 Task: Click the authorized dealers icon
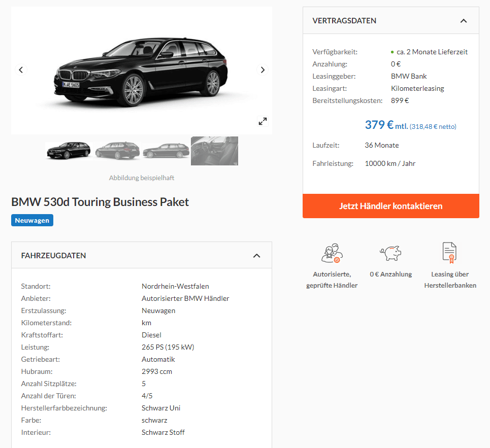click(332, 252)
